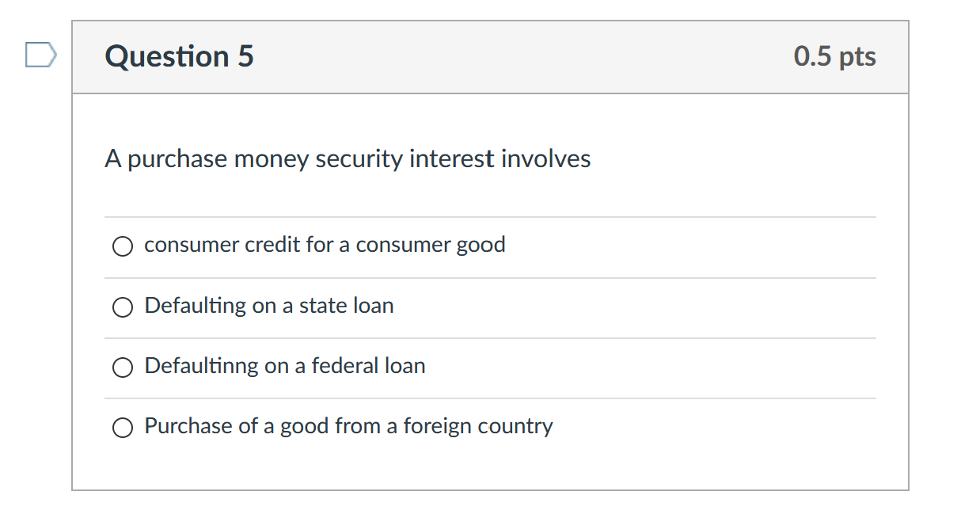
Task: Click the radio circle beside foreign country option
Action: (123, 427)
